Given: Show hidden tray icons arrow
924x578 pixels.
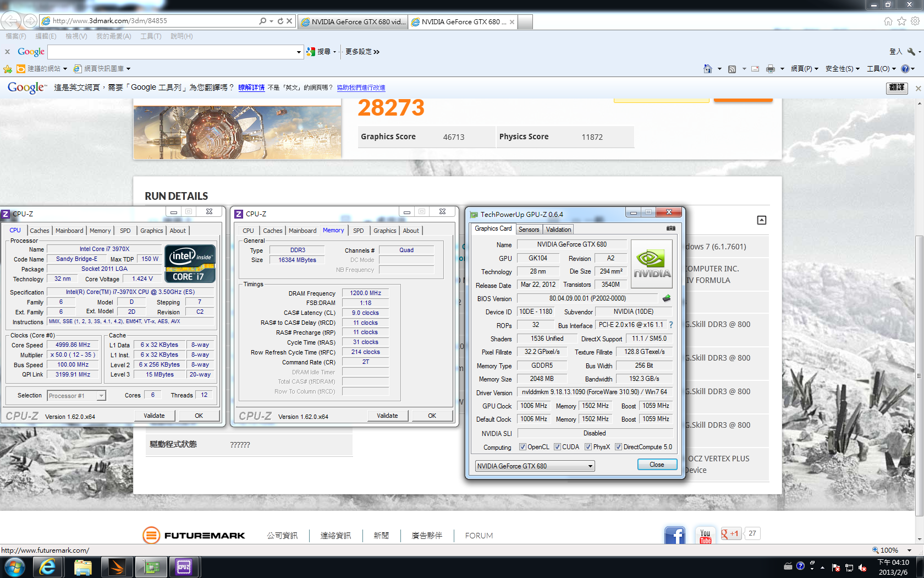Looking at the screenshot, I should (x=823, y=568).
